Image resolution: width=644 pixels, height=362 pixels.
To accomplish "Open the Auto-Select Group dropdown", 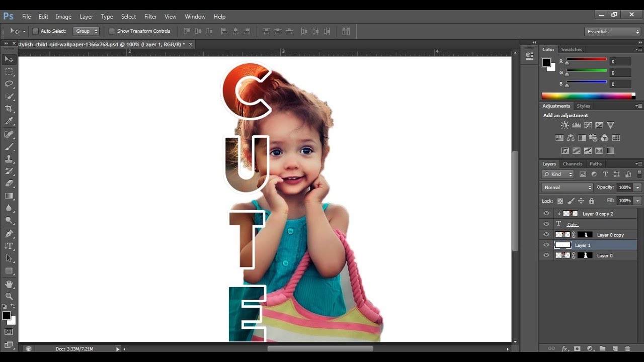I will (x=87, y=31).
